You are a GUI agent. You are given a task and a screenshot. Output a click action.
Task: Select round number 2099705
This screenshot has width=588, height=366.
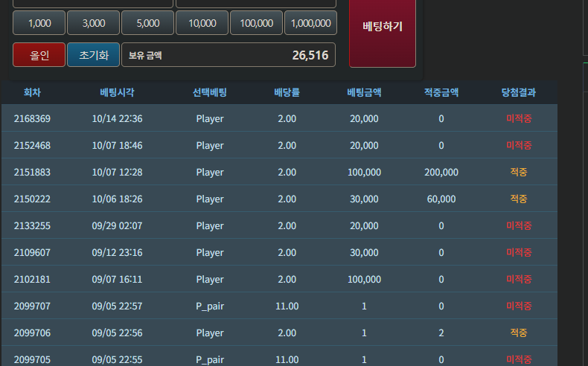tap(32, 359)
